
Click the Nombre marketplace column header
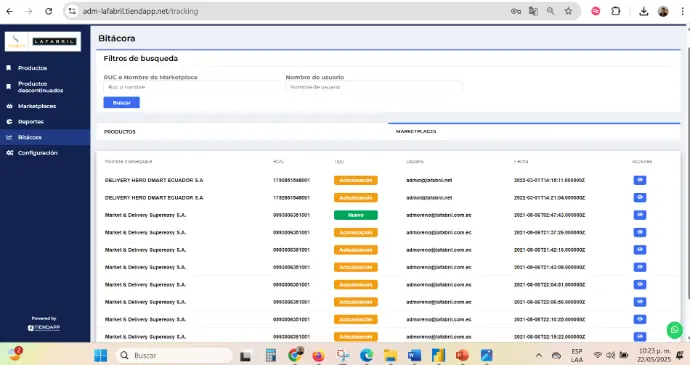point(128,161)
